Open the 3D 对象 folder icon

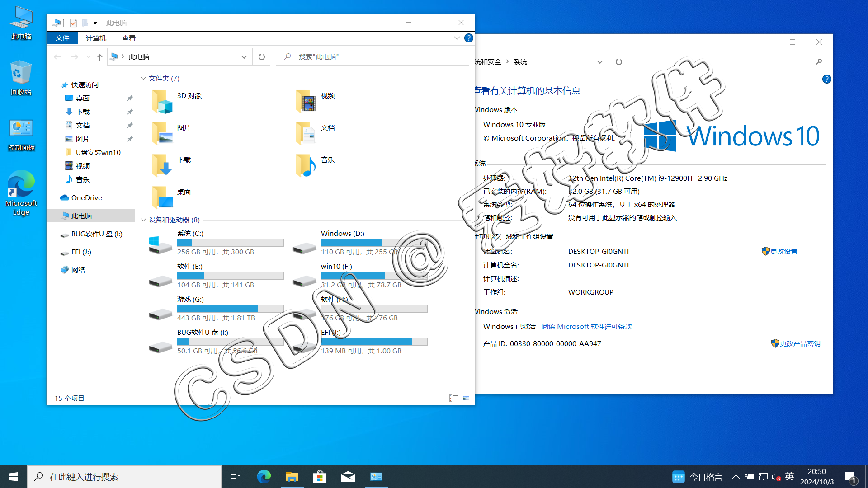pos(162,101)
